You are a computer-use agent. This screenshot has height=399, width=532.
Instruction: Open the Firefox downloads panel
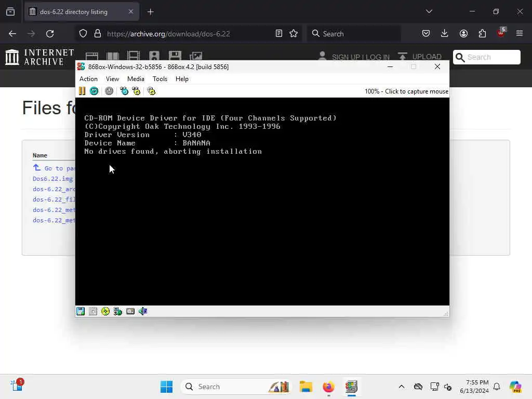click(x=445, y=34)
